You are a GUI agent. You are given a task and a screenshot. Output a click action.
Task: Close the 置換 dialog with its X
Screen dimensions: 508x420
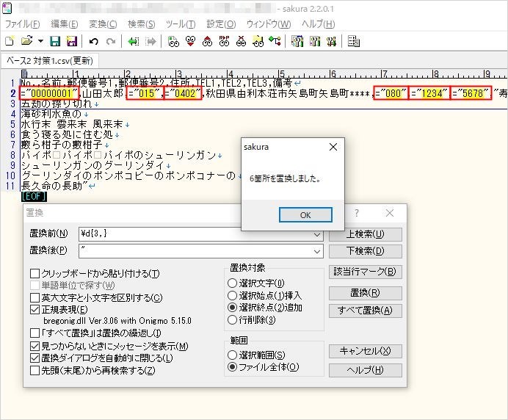coord(390,213)
